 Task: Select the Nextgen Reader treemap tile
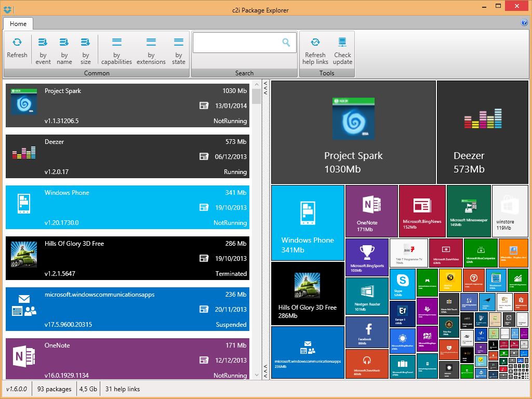[x=367, y=296]
